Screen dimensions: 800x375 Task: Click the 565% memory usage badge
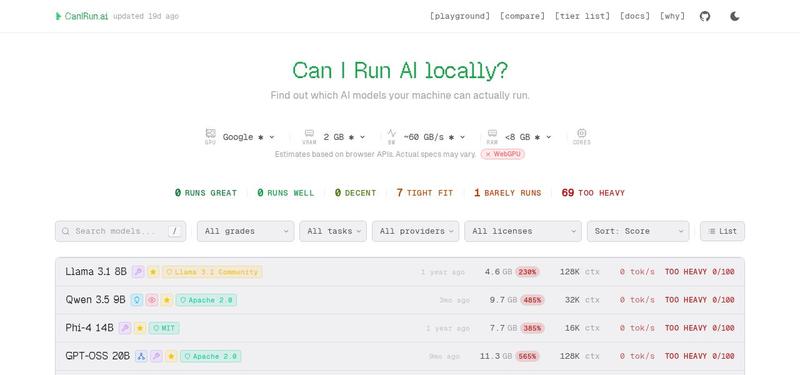(528, 356)
